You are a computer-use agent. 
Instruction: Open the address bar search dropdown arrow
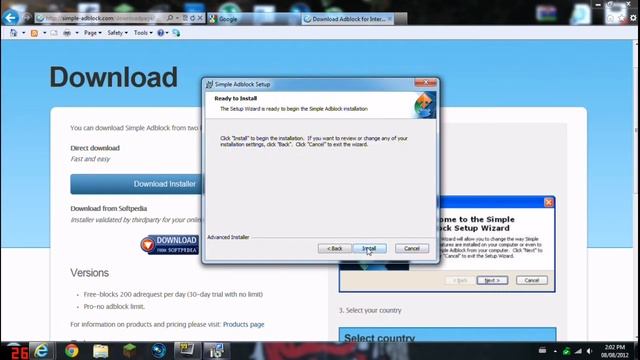click(x=177, y=18)
